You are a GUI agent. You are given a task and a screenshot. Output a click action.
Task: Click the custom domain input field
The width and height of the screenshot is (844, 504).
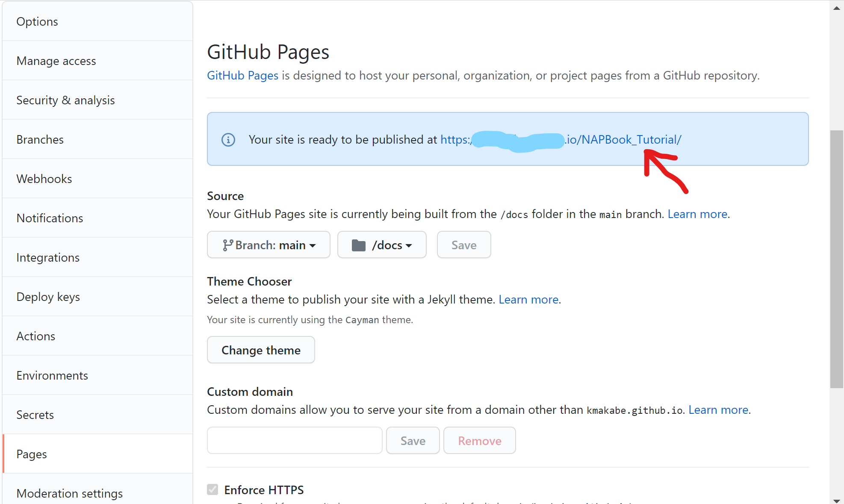294,440
